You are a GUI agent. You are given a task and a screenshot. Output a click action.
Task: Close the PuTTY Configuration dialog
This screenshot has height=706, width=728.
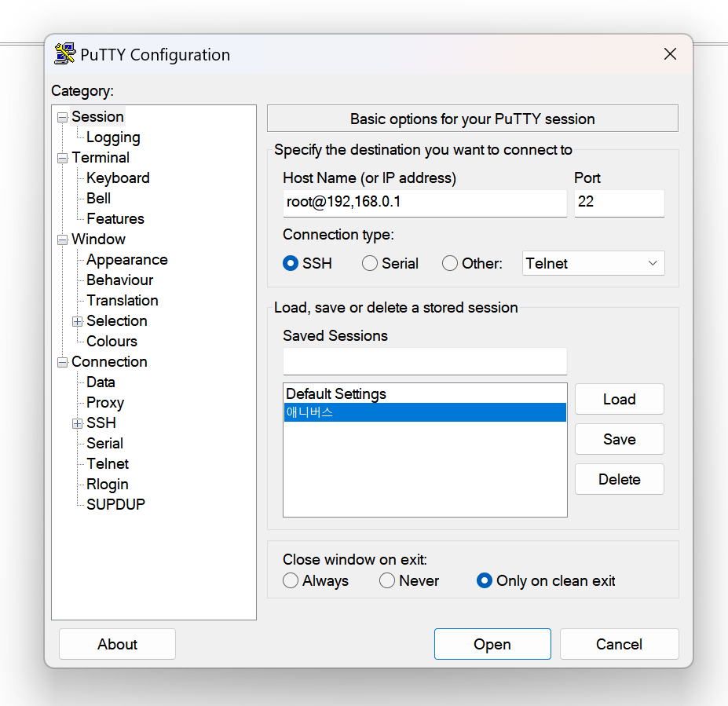(x=670, y=54)
